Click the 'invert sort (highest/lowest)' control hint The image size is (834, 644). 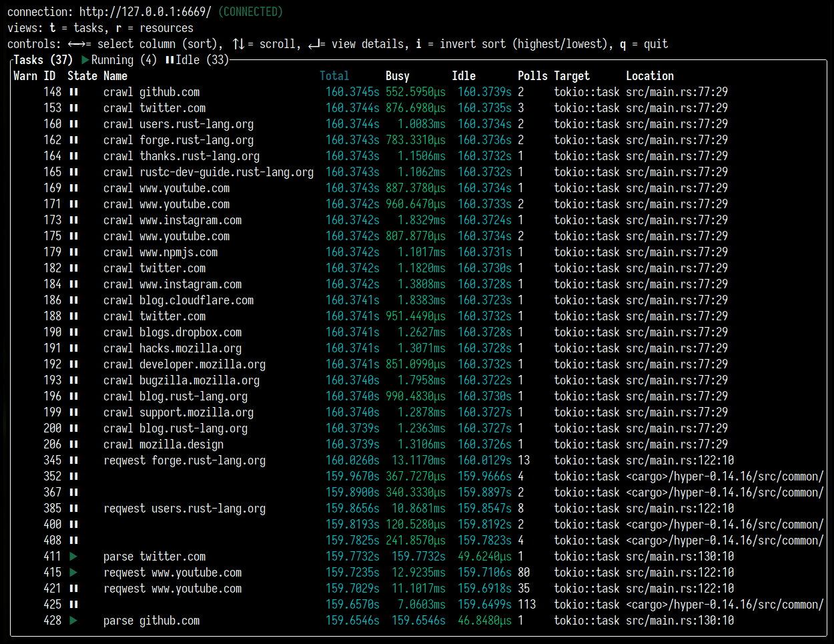520,44
